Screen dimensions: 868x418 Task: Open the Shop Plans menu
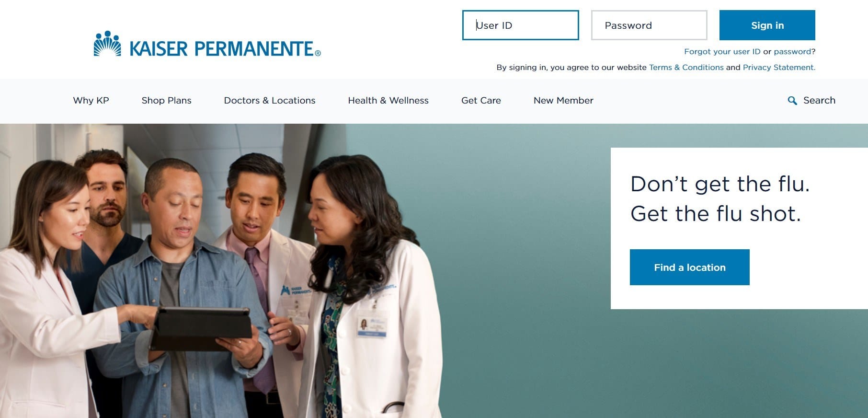pyautogui.click(x=166, y=100)
